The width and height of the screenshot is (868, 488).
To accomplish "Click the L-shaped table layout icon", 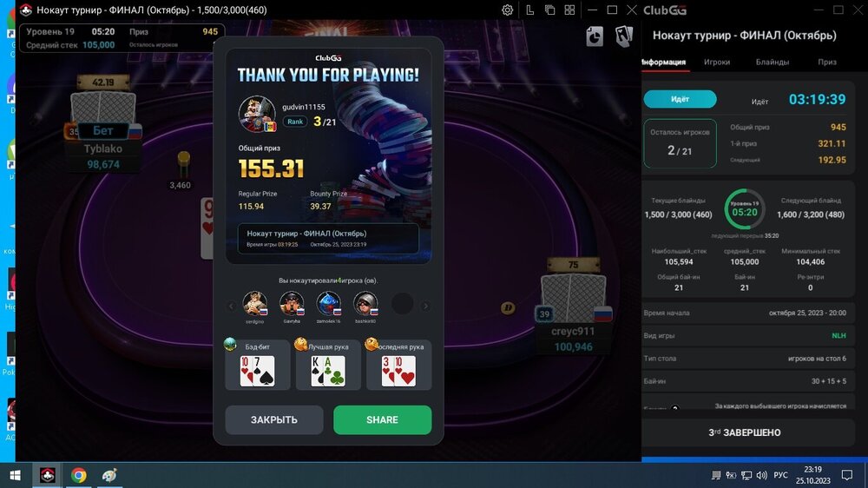I will coord(529,10).
